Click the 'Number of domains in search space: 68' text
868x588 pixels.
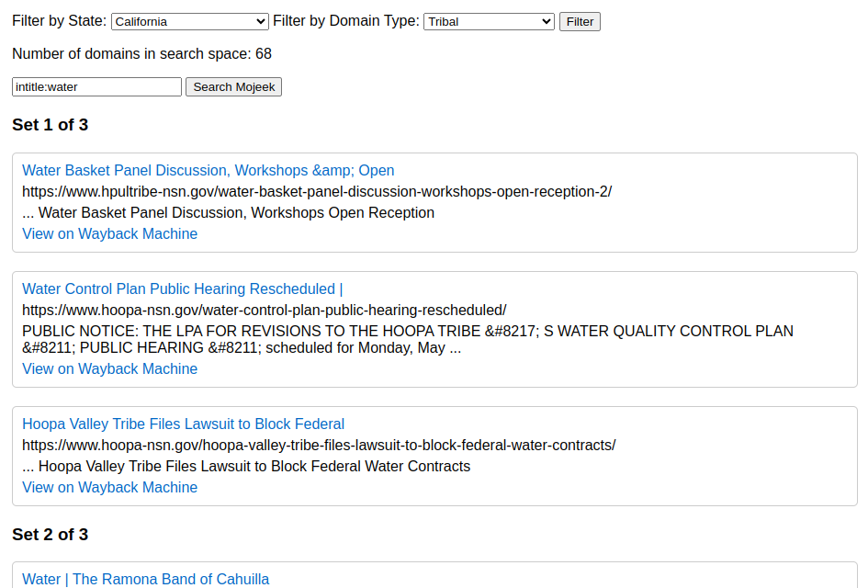point(141,53)
